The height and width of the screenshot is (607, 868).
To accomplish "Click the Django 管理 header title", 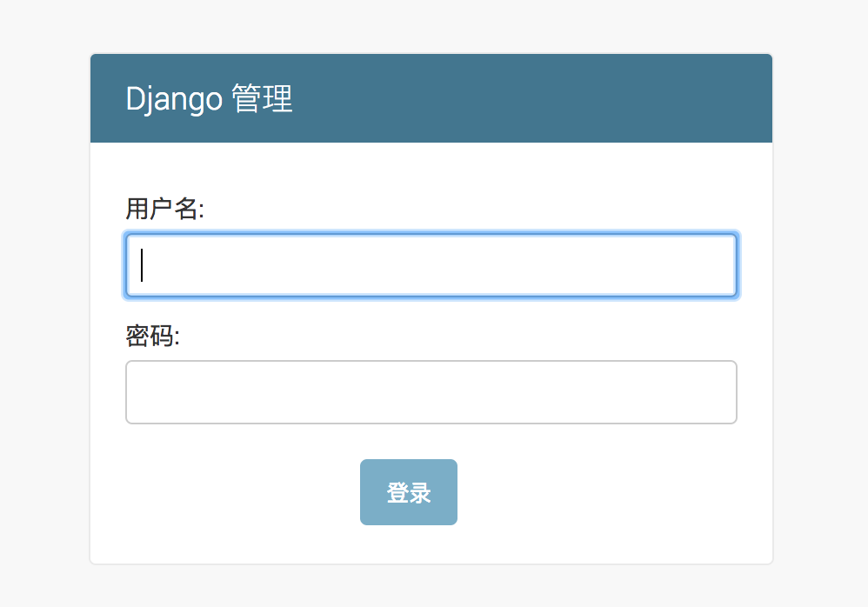I will coord(209,99).
